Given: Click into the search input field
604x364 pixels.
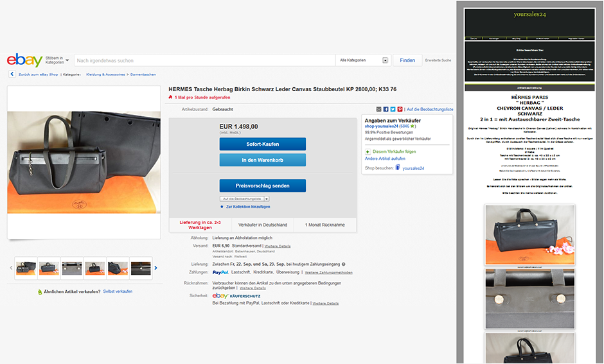Looking at the screenshot, I should (204, 60).
